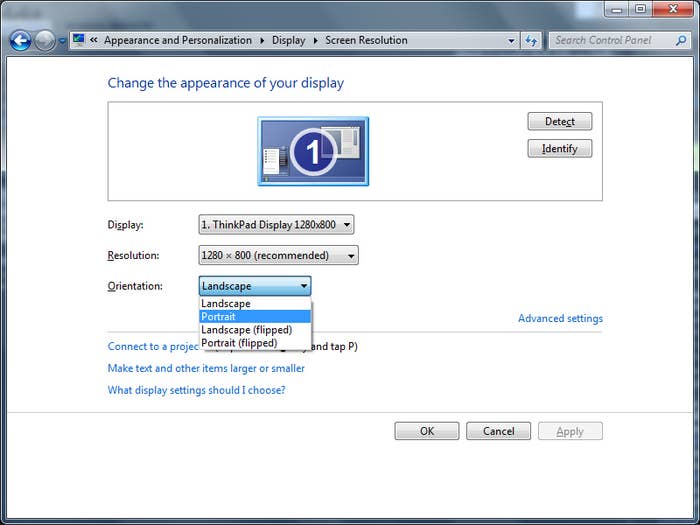Minimize the Screen Resolution window
The image size is (700, 525).
(617, 9)
